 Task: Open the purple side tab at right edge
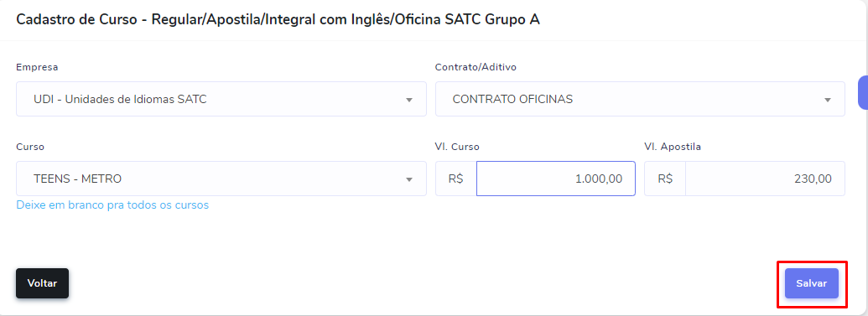pos(863,92)
